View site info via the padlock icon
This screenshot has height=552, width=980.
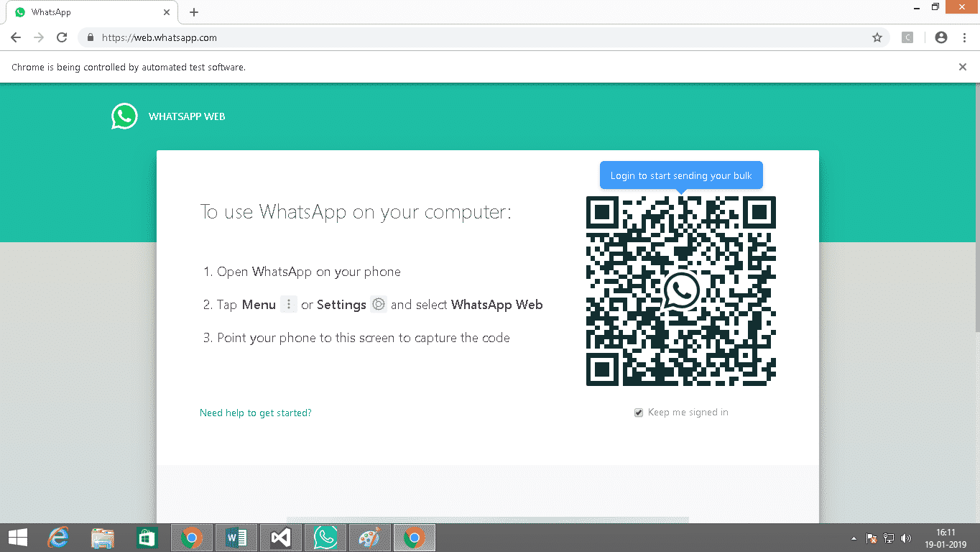[91, 37]
